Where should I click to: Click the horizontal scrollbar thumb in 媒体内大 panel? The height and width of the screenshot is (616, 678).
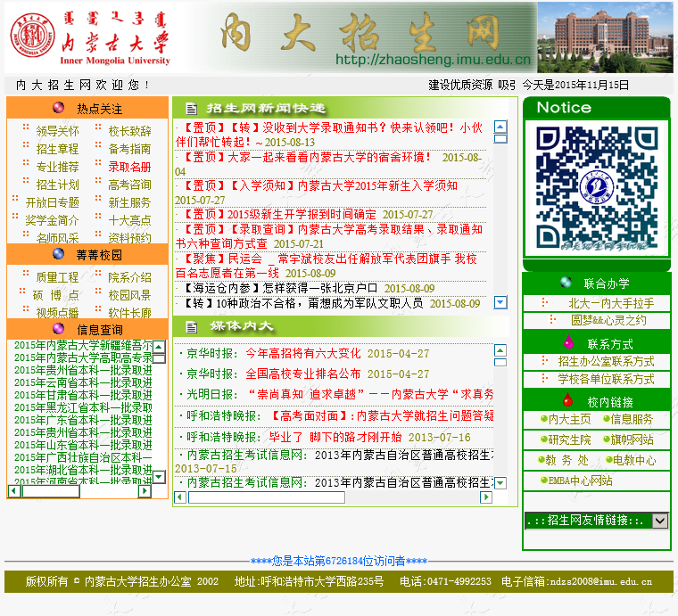click(x=267, y=497)
